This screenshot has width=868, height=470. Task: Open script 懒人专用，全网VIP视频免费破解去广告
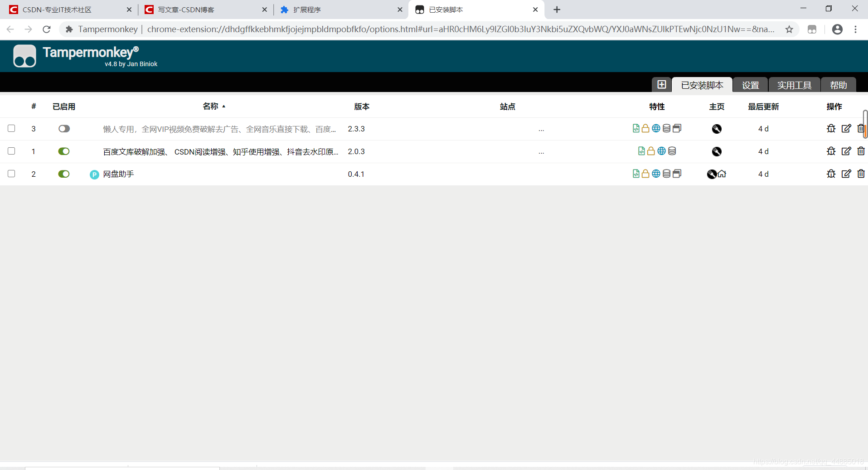tap(219, 129)
